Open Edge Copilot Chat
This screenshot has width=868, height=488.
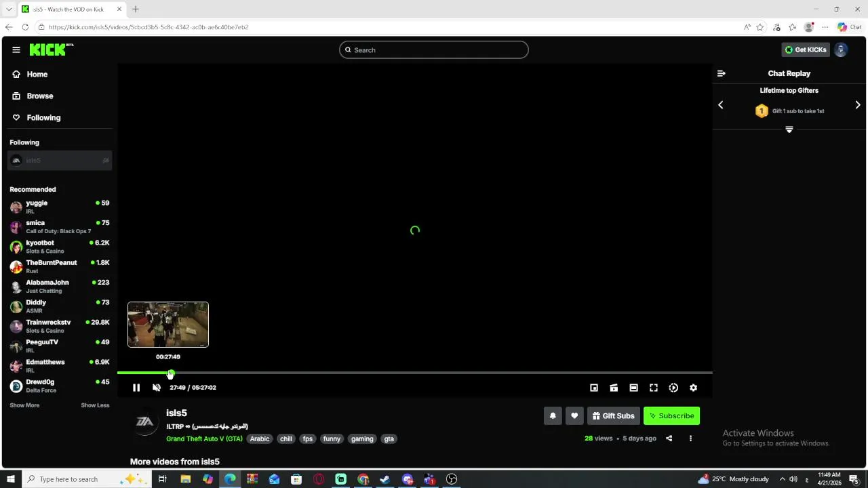849,27
